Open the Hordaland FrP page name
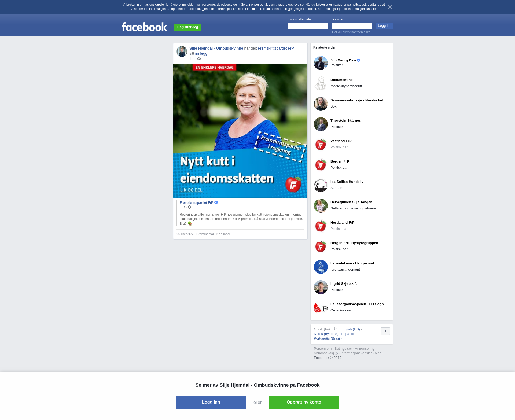 coord(343,223)
